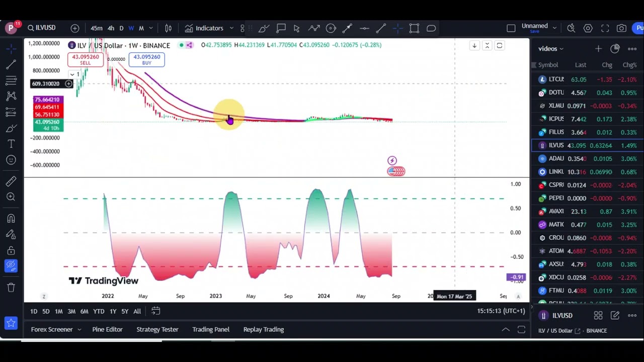Open the candlestick chart style selector
The image size is (644, 362).
tap(169, 28)
